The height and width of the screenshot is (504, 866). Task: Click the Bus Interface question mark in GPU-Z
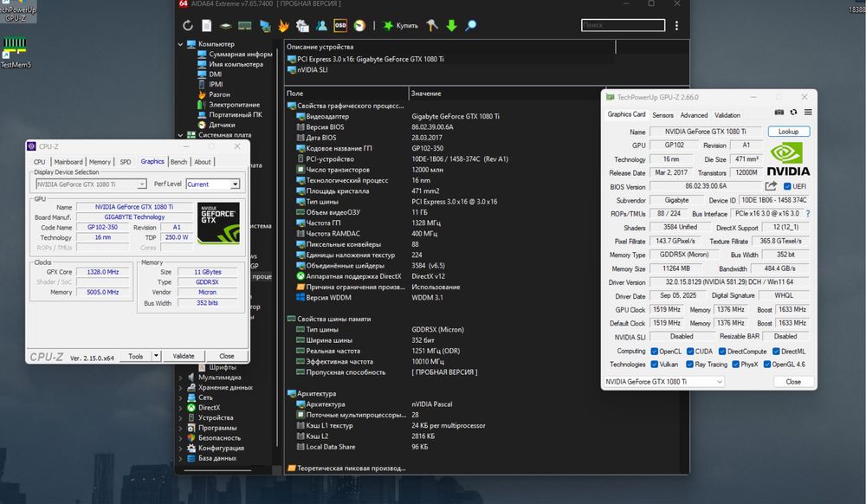coord(808,214)
